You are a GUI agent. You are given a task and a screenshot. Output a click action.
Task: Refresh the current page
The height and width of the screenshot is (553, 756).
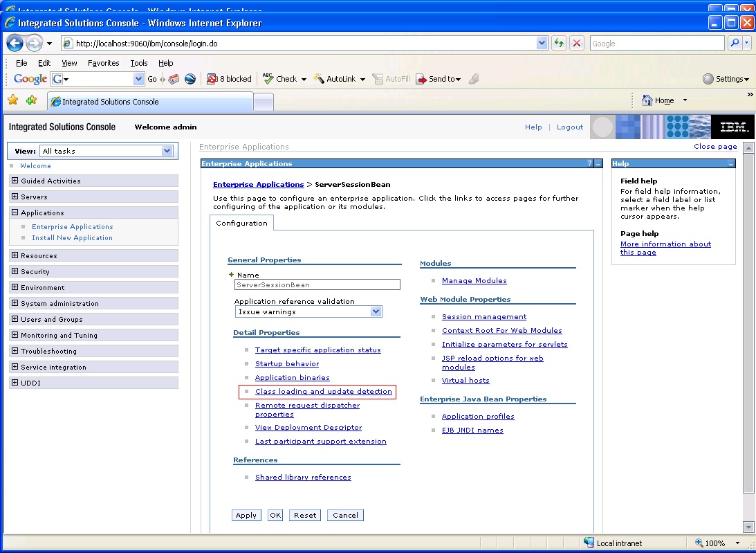click(559, 43)
